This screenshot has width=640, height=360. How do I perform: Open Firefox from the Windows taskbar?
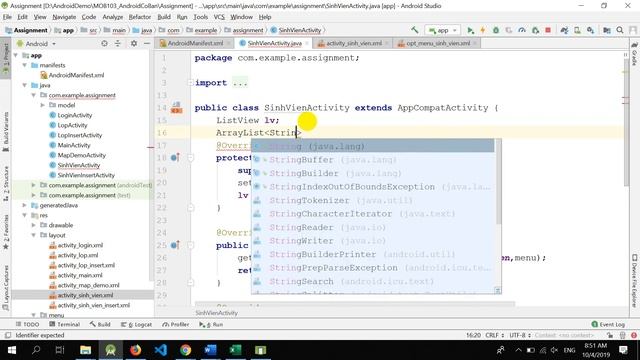(136, 350)
